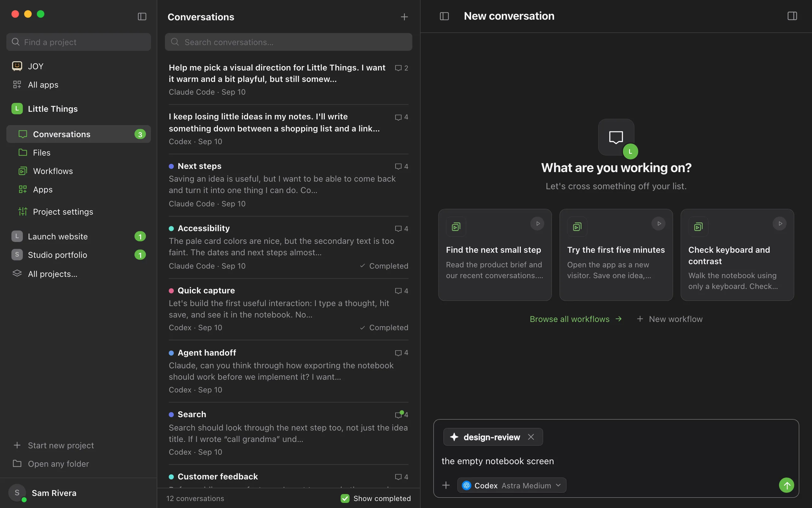The width and height of the screenshot is (812, 508).
Task: Select Conversations in the sidebar
Action: coord(79,134)
